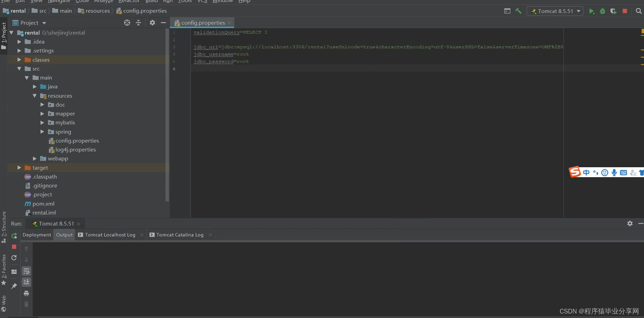
Task: Toggle soft-wrap in Run console
Action: (26, 271)
